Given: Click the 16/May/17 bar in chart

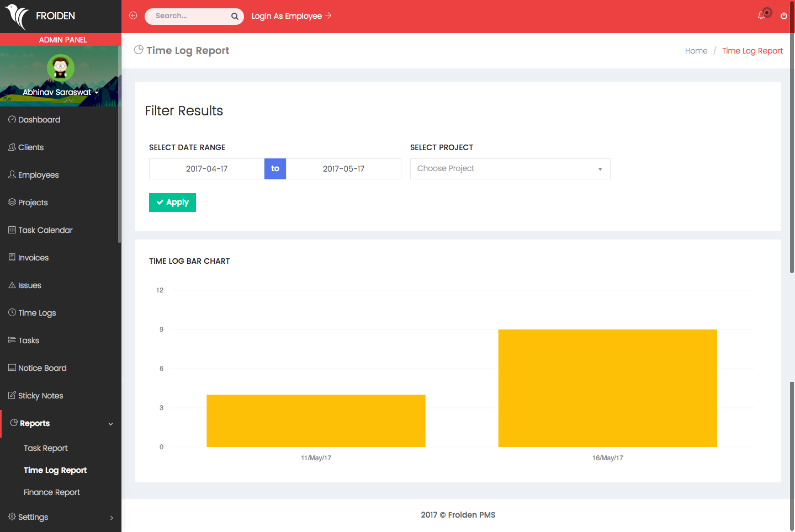Looking at the screenshot, I should pos(607,388).
